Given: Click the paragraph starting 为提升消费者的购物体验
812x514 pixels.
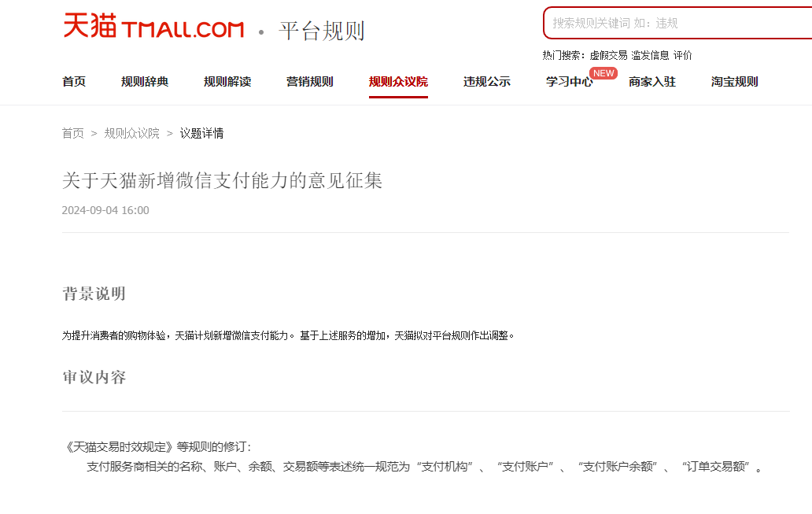Looking at the screenshot, I should click(288, 336).
